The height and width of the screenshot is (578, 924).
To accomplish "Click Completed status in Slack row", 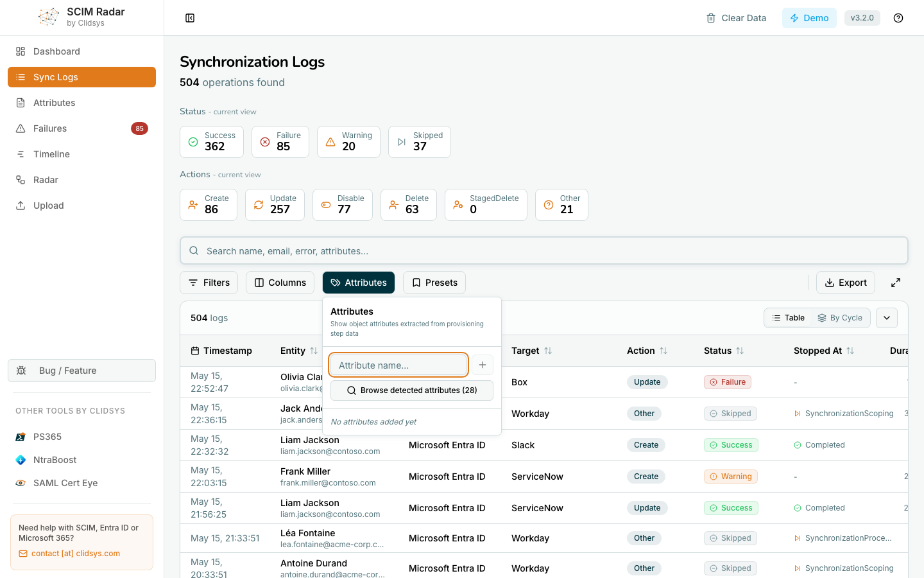I will pyautogui.click(x=825, y=445).
